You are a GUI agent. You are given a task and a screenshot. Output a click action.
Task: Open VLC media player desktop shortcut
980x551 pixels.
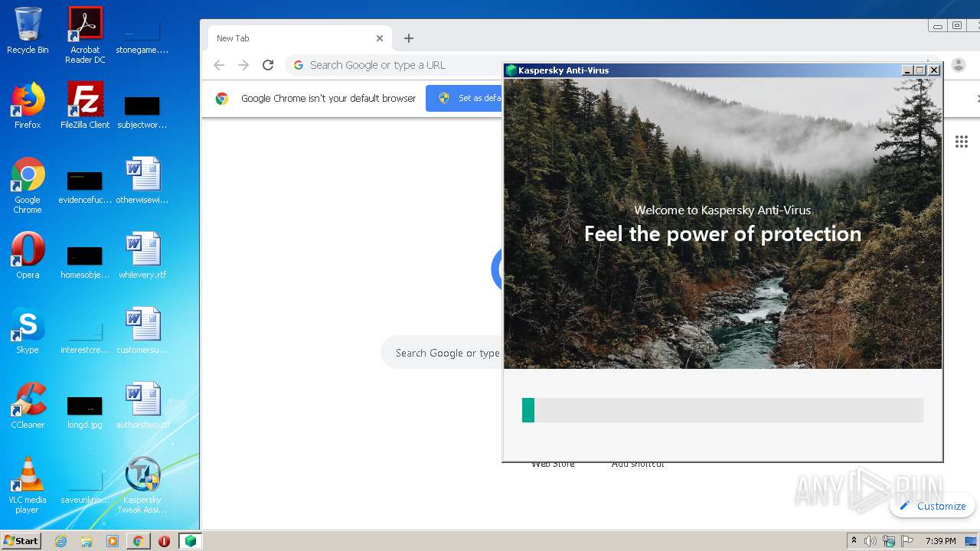[28, 485]
